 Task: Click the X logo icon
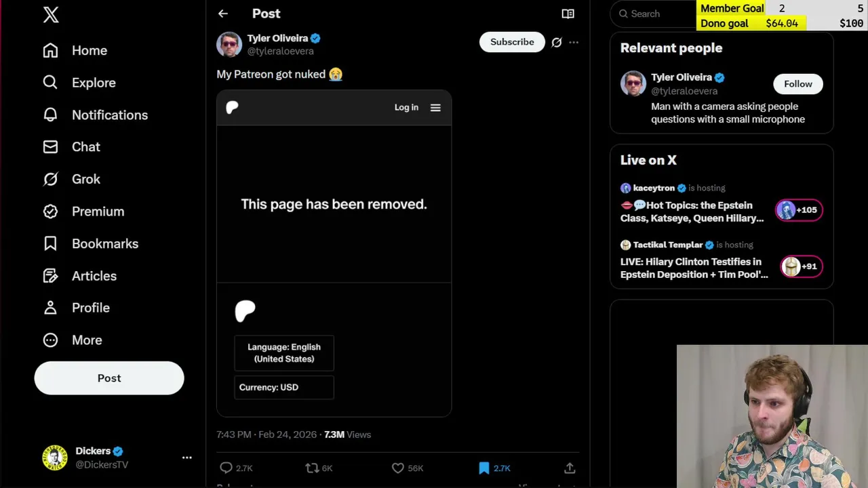(x=51, y=15)
